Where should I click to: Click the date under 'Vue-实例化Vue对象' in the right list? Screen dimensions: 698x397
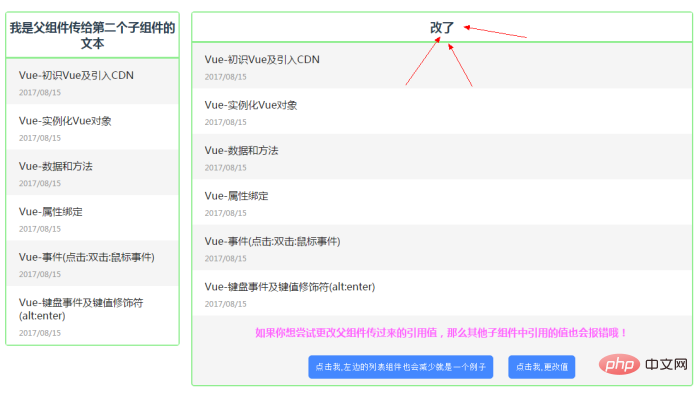tap(225, 122)
